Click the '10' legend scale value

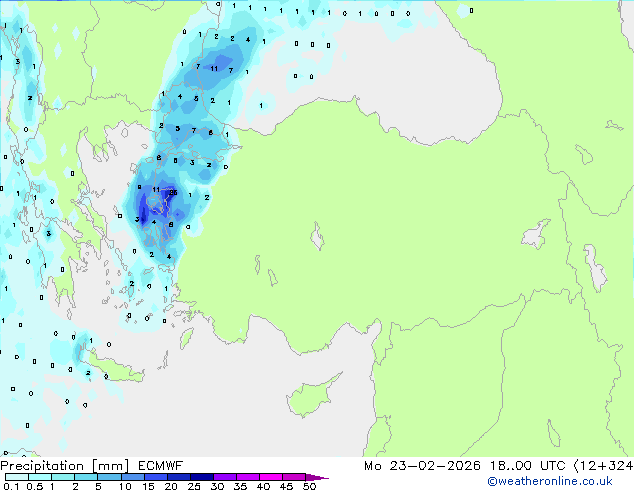click(x=125, y=486)
